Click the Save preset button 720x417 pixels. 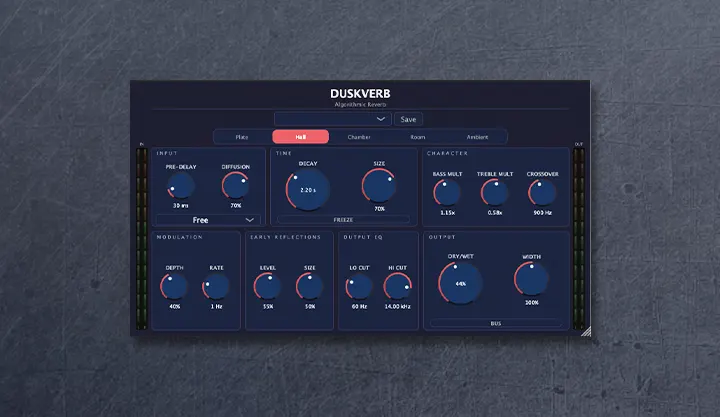pos(408,119)
